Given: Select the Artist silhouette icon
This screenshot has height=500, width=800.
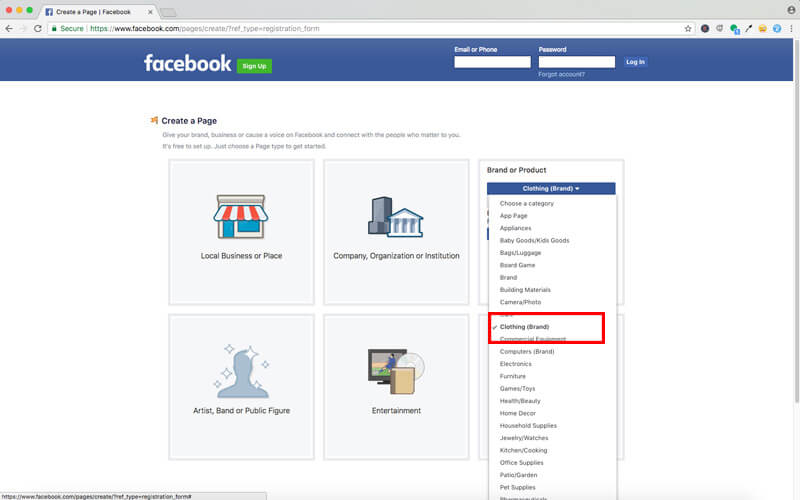Looking at the screenshot, I should (241, 371).
